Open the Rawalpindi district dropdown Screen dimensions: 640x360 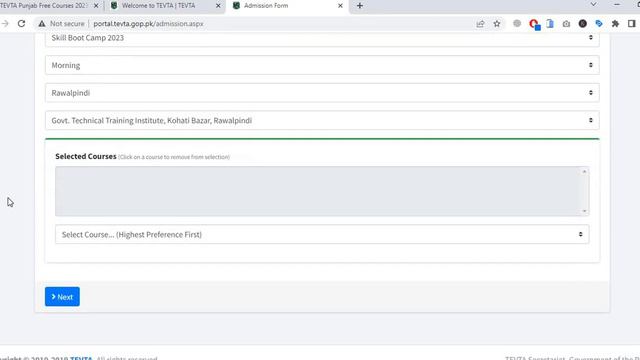[322, 93]
